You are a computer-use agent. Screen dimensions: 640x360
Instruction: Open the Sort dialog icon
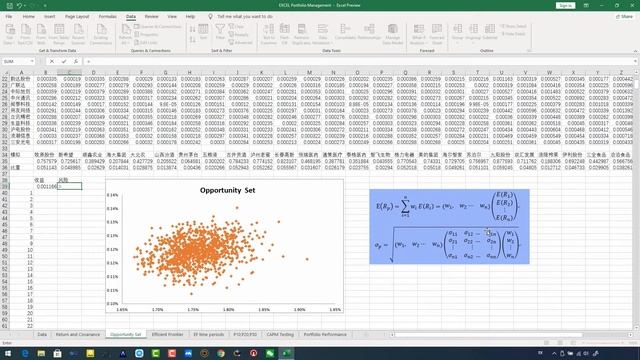point(203,32)
